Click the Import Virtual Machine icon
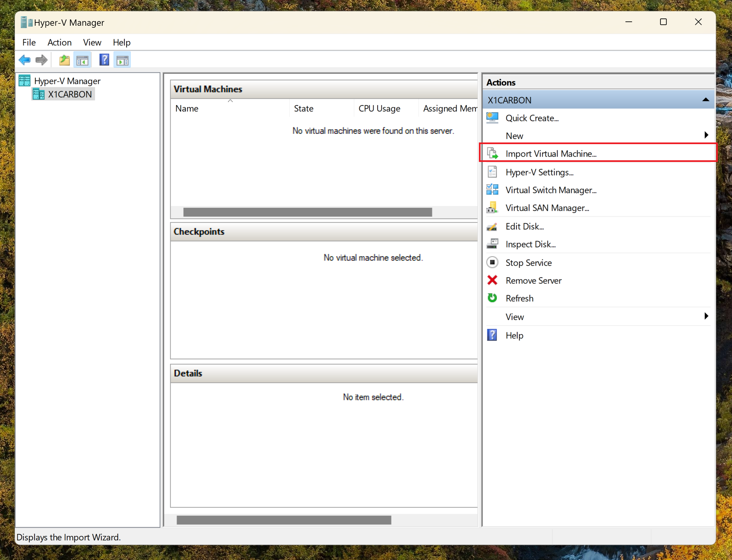This screenshot has width=732, height=560. tap(492, 154)
